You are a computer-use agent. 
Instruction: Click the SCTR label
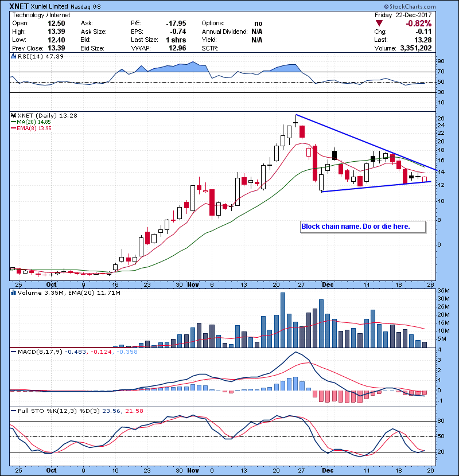[x=210, y=48]
